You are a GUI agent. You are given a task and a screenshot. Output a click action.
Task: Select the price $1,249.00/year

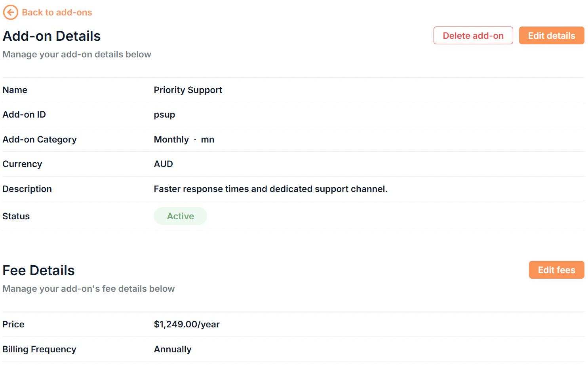point(186,324)
